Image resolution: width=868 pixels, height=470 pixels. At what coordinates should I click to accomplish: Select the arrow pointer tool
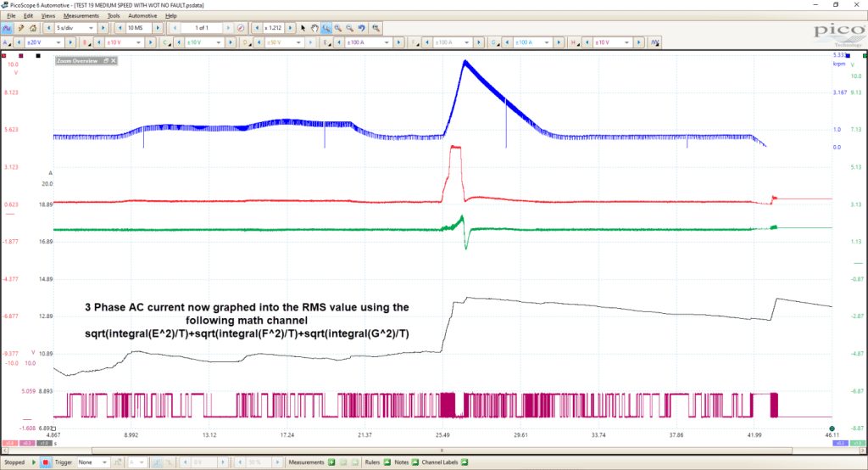coord(303,28)
